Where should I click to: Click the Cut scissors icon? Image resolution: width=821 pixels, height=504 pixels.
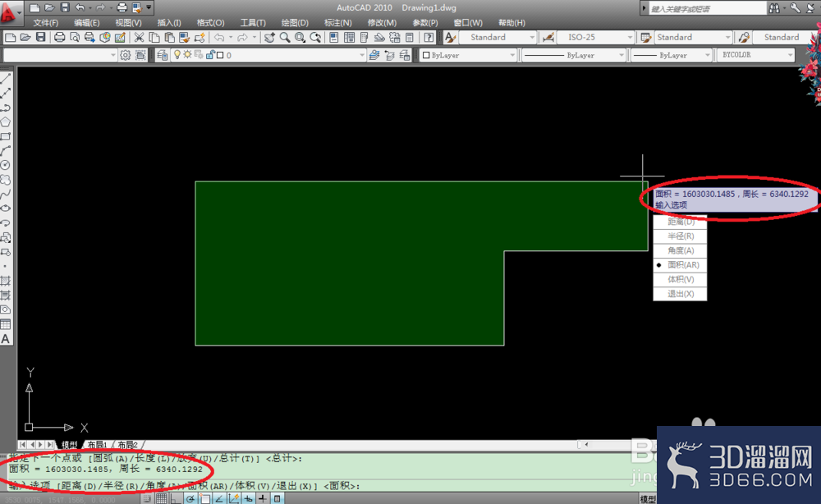point(139,37)
